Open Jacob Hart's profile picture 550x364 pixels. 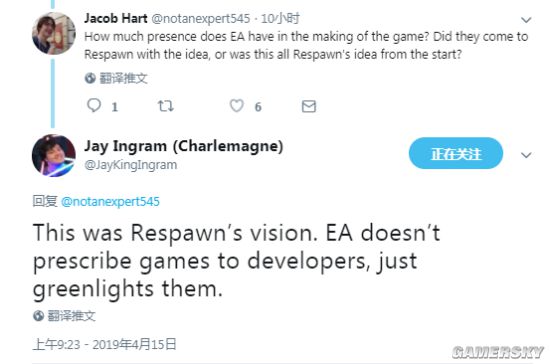[54, 34]
